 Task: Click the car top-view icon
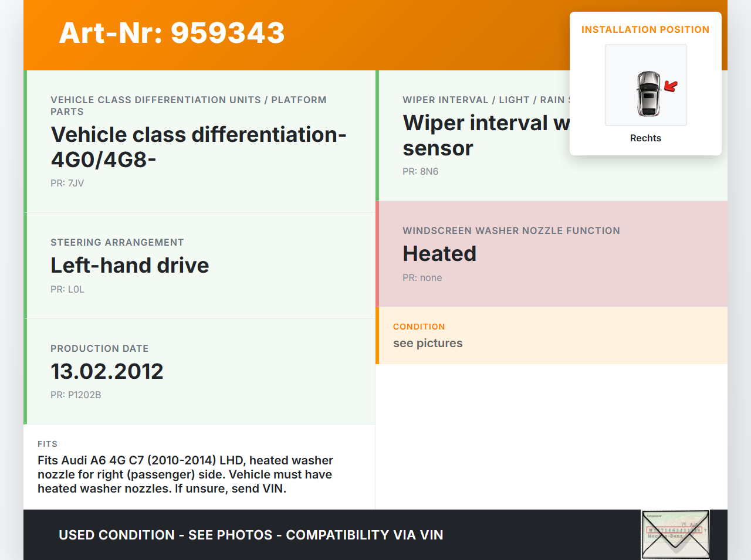[648, 93]
